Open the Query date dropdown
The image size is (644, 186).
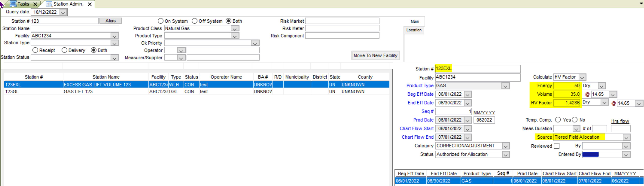pyautogui.click(x=63, y=12)
